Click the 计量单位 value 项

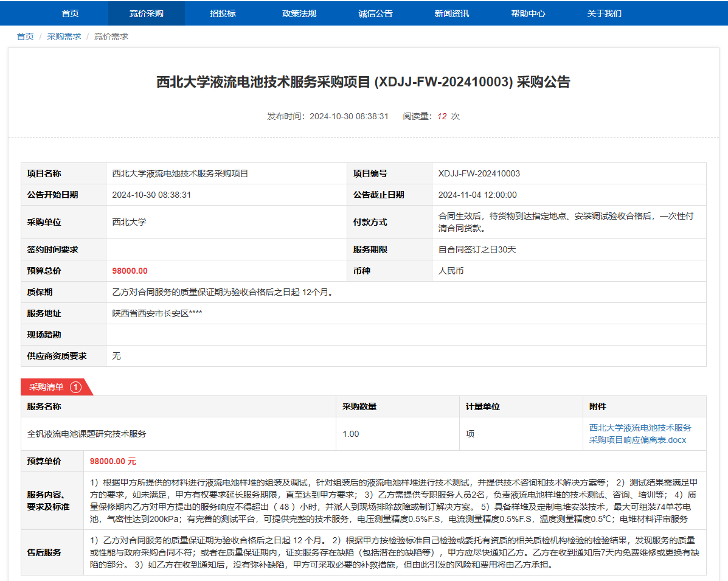[470, 434]
